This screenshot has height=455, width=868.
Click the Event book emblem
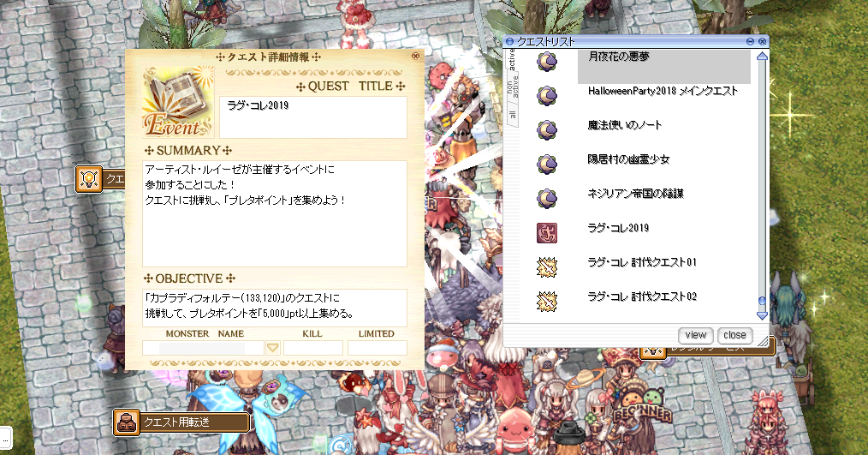pyautogui.click(x=178, y=102)
